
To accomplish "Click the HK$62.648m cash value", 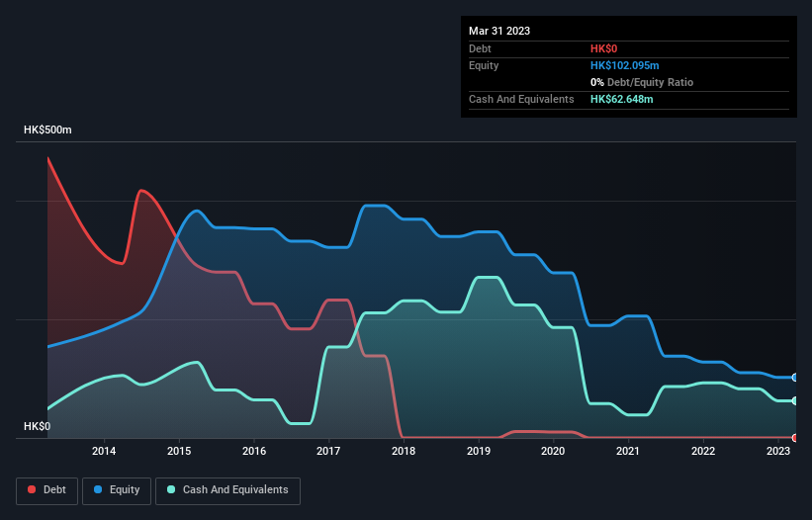I will tap(621, 99).
